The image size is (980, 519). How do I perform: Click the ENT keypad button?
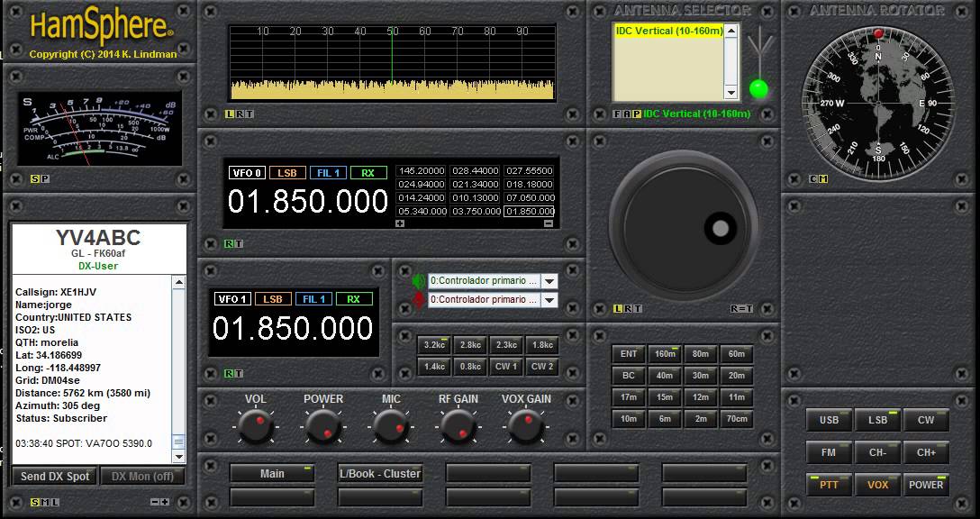(x=628, y=354)
